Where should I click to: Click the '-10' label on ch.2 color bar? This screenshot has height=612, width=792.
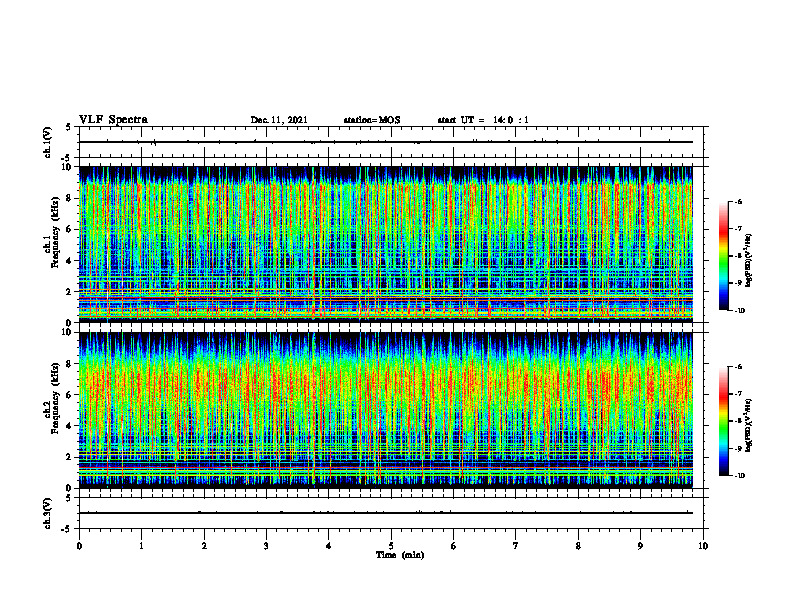[740, 476]
